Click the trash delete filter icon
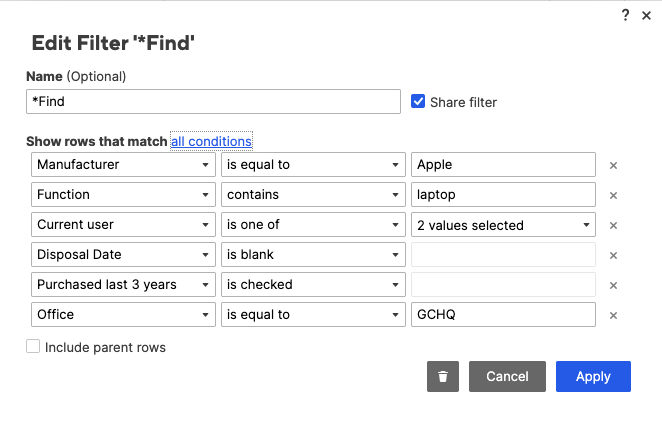The height and width of the screenshot is (425, 662). point(442,377)
